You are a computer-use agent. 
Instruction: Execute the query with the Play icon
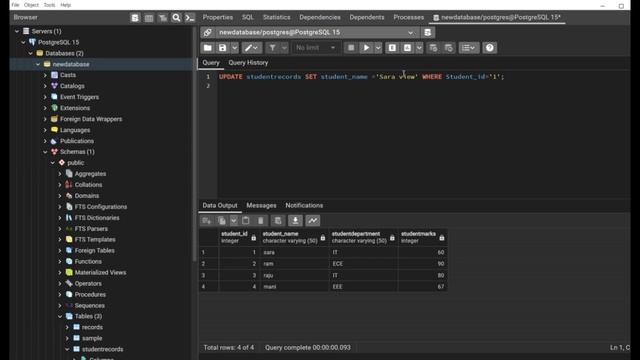[x=366, y=48]
